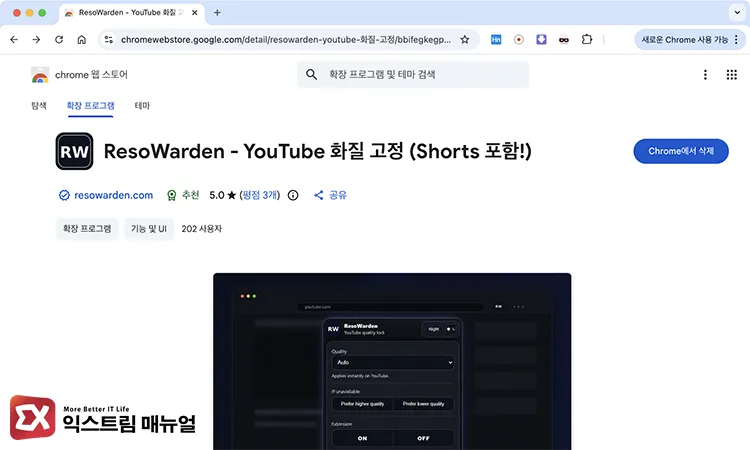
Task: Open the ResoWarden screenshot preview image
Action: tap(392, 361)
